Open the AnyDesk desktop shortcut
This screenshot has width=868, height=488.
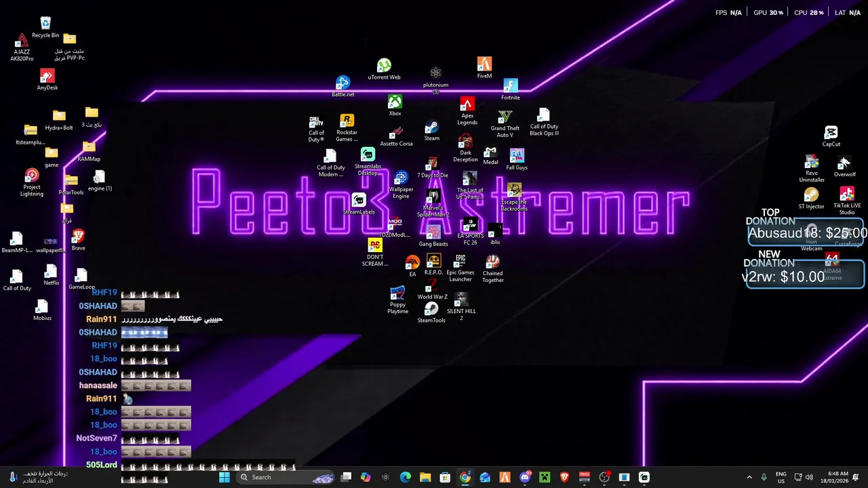(x=47, y=79)
